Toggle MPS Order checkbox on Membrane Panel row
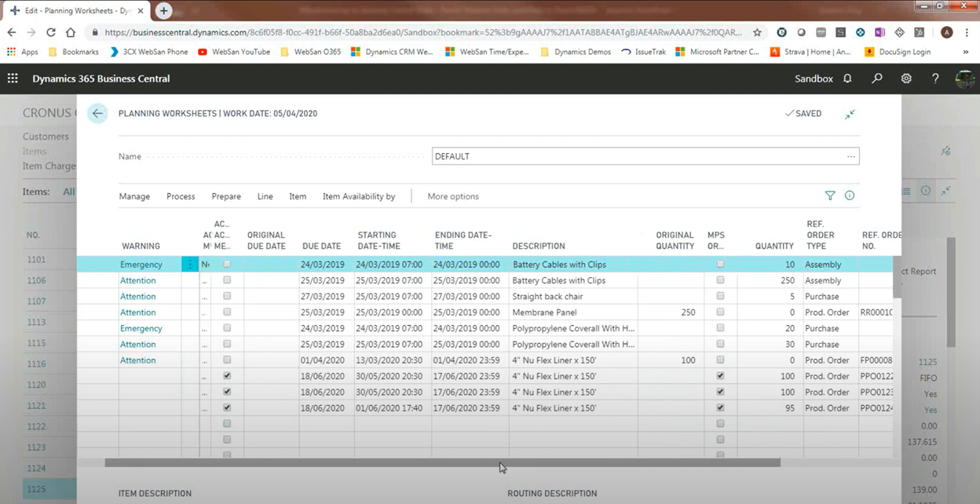The width and height of the screenshot is (980, 504). point(720,312)
